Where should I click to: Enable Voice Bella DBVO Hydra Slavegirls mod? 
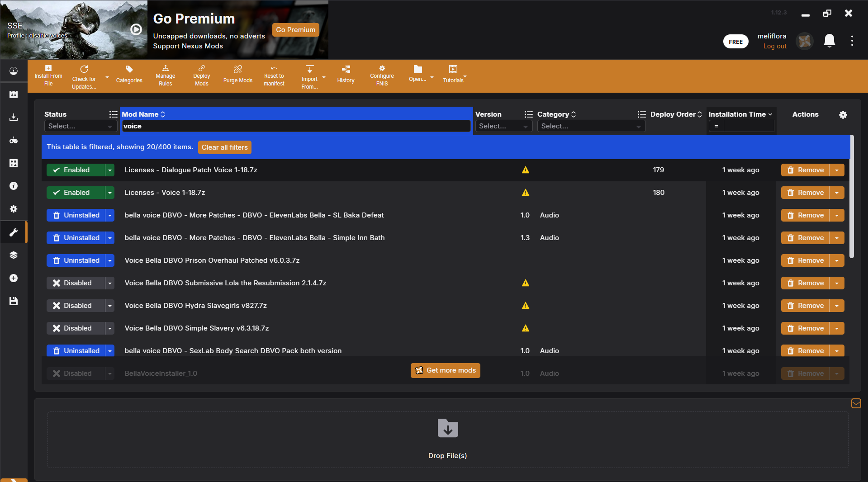(x=76, y=306)
